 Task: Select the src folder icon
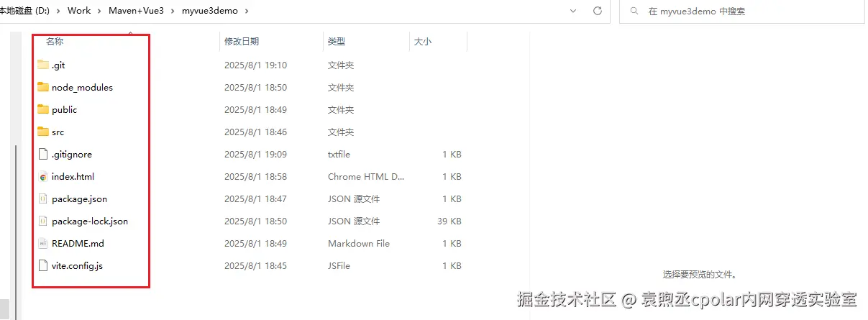43,132
